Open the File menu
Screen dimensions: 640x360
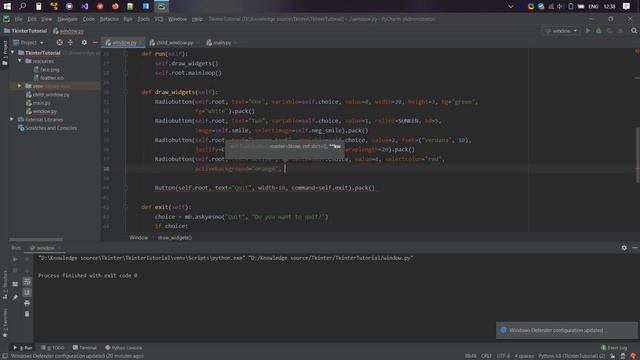tap(18, 19)
